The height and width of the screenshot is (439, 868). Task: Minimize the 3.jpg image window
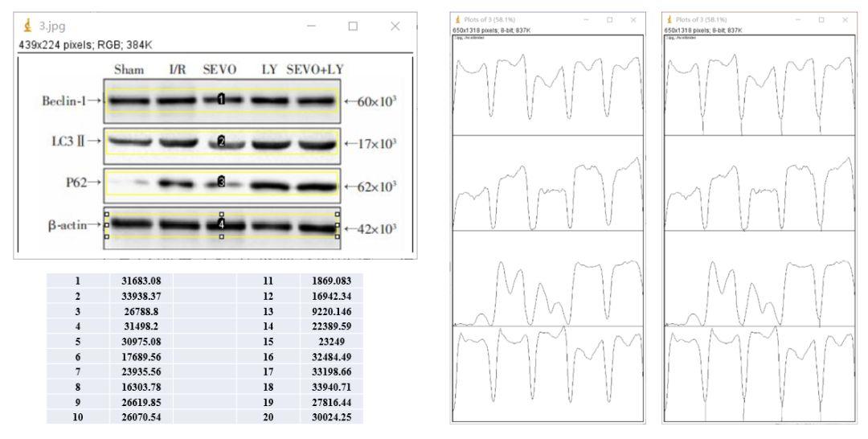click(x=312, y=26)
